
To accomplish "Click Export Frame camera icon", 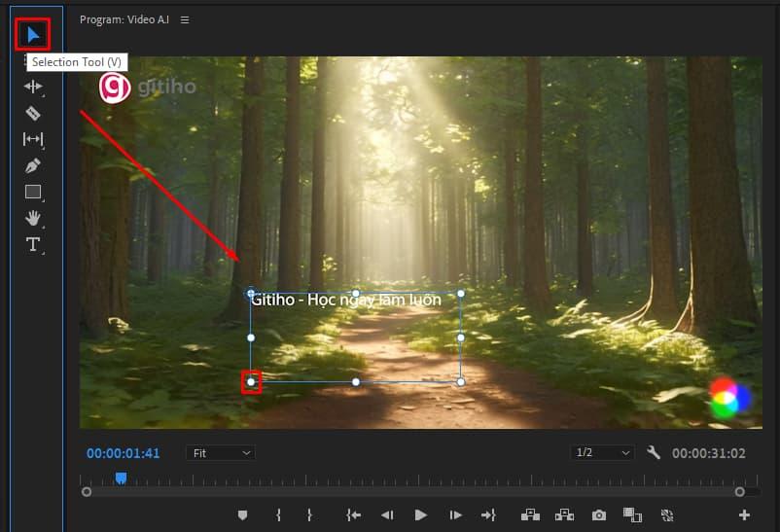I will click(x=599, y=514).
